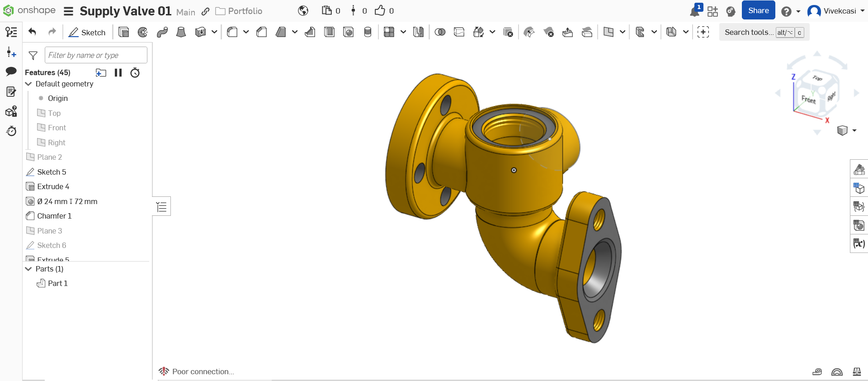Viewport: 868px width, 381px height.
Task: Pause feature regeneration
Action: point(118,72)
